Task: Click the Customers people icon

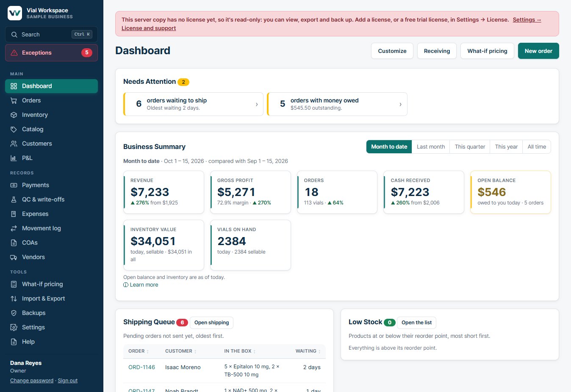Action: click(14, 144)
